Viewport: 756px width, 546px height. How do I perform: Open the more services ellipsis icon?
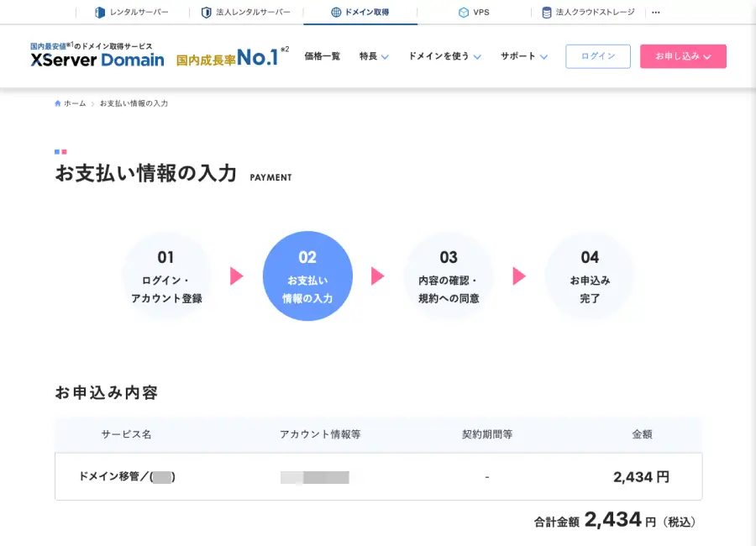pyautogui.click(x=656, y=12)
